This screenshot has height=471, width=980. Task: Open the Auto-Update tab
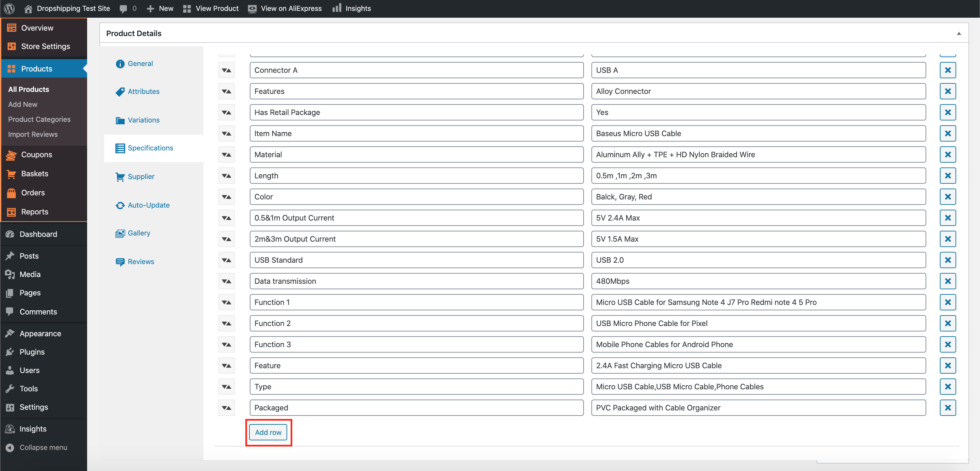point(148,205)
